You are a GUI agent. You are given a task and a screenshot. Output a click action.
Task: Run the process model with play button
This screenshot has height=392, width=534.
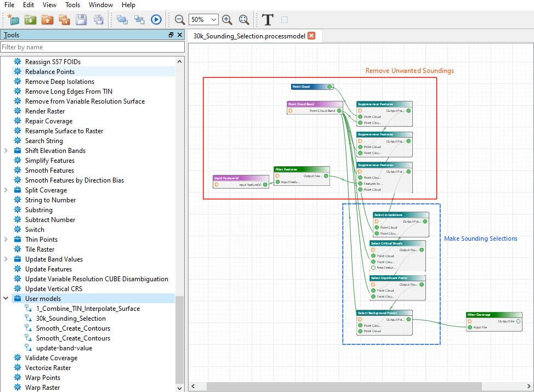[x=156, y=20]
